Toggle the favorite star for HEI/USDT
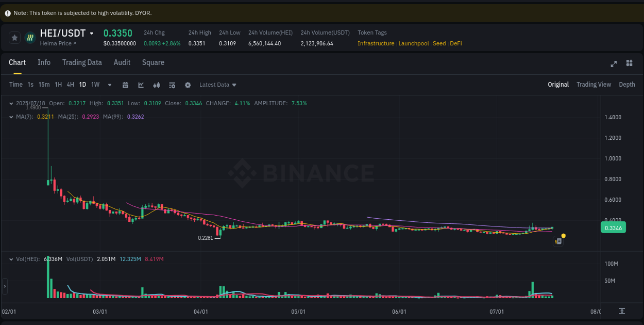 tap(14, 37)
